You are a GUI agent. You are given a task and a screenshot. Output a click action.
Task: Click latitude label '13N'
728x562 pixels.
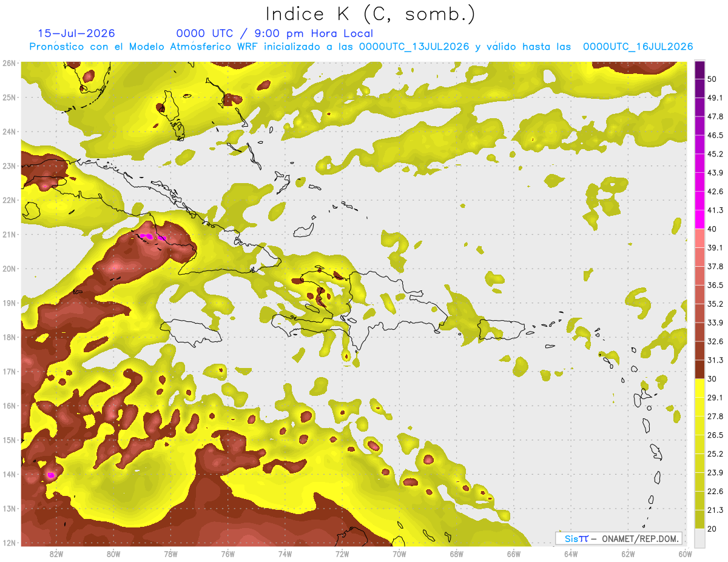(x=8, y=509)
